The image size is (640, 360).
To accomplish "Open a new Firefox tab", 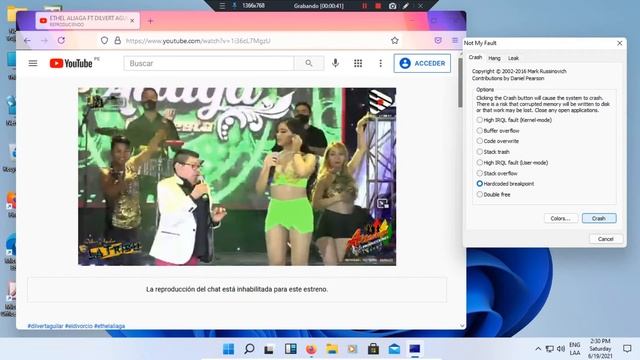I will pyautogui.click(x=150, y=21).
